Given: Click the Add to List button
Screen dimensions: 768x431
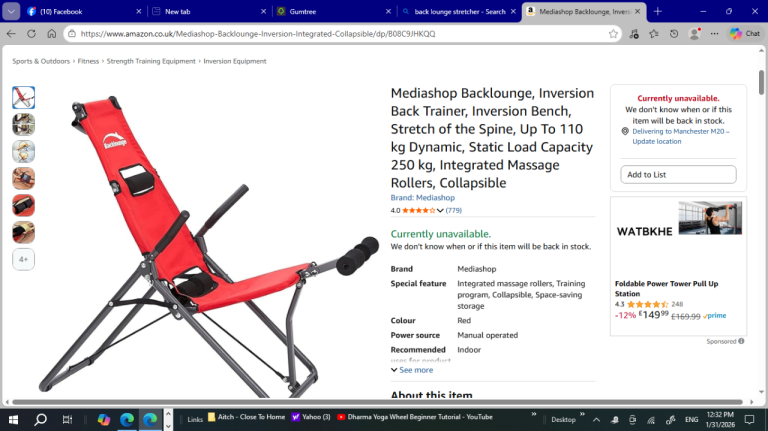Looking at the screenshot, I should pos(678,174).
